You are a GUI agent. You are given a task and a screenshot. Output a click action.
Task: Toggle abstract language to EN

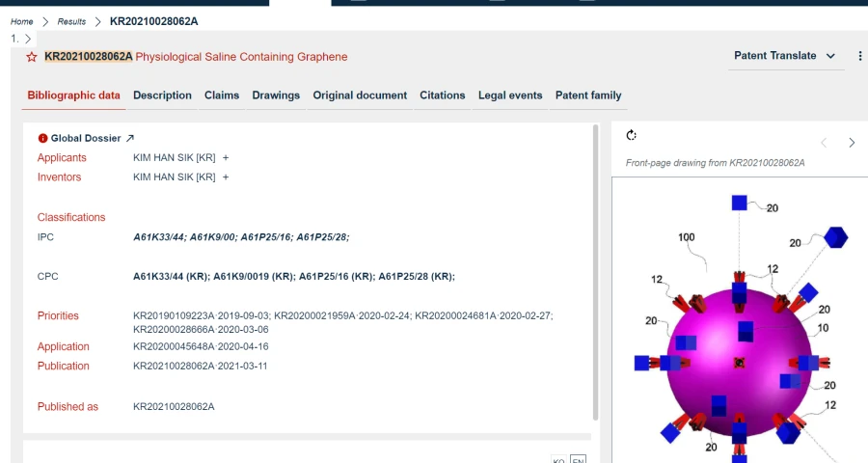click(x=578, y=459)
